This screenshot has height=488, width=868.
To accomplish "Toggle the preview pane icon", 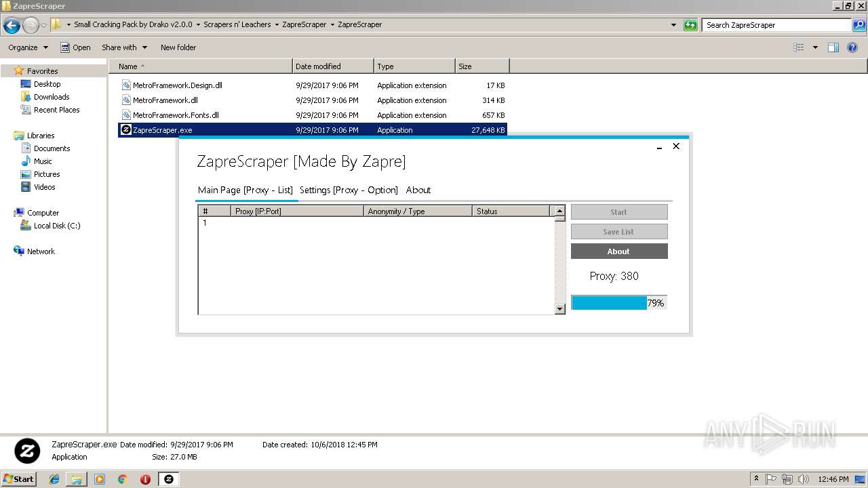I will pos(833,47).
